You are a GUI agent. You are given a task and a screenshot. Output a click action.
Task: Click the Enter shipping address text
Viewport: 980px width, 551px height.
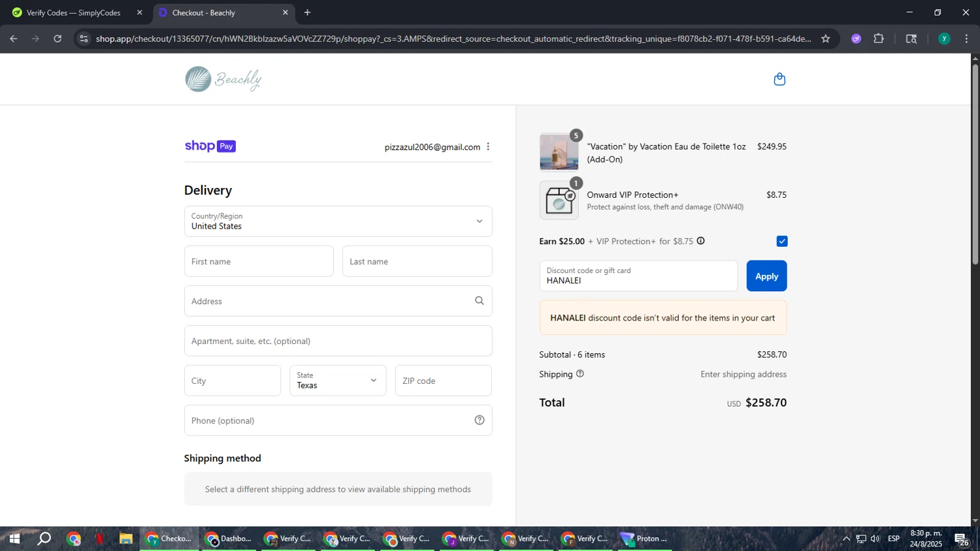[x=743, y=374]
